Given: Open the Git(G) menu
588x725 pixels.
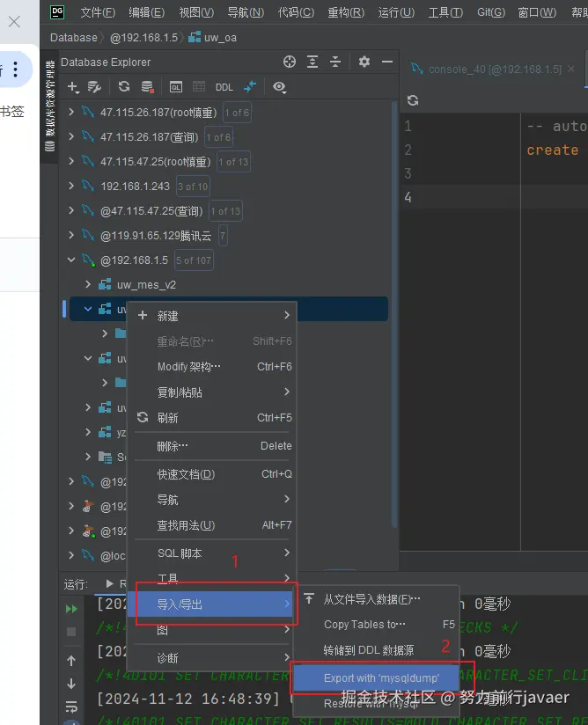Looking at the screenshot, I should [491, 12].
